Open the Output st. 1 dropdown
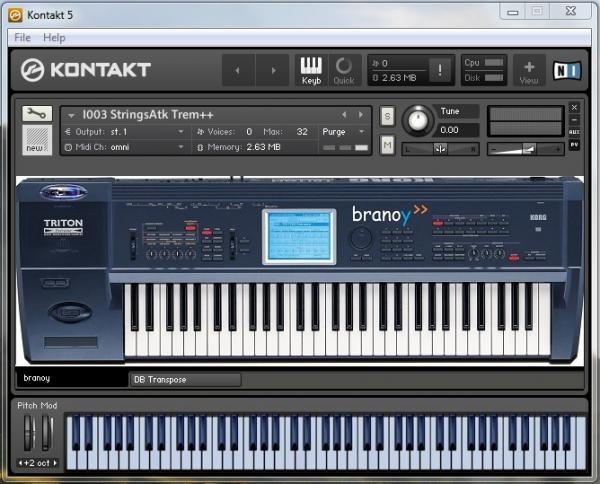Viewport: 600px width, 484px height. 124,132
